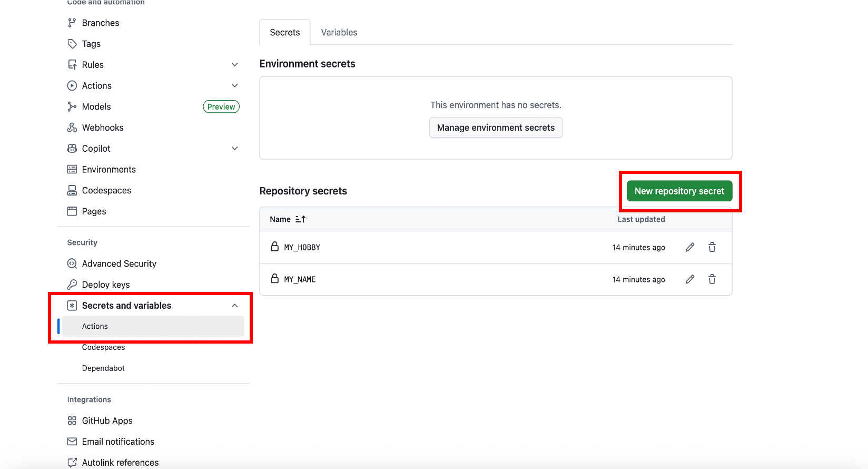This screenshot has width=868, height=469.
Task: Open the Environments settings link
Action: tap(109, 169)
